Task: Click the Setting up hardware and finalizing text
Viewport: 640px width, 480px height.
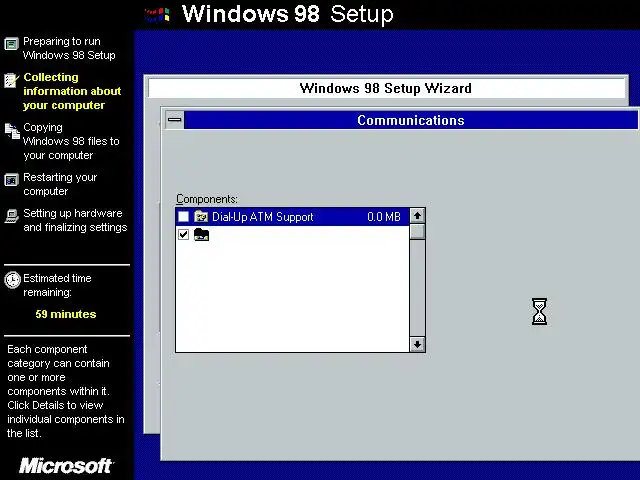Action: coord(75,220)
